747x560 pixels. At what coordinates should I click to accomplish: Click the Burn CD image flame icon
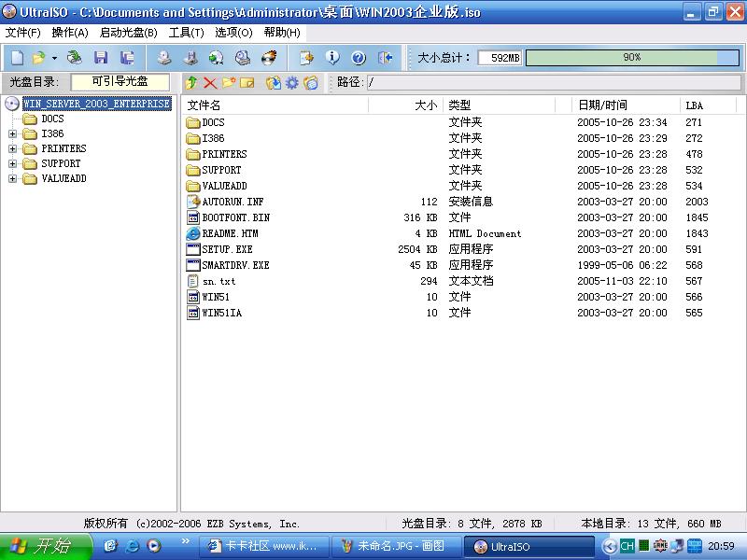(269, 58)
